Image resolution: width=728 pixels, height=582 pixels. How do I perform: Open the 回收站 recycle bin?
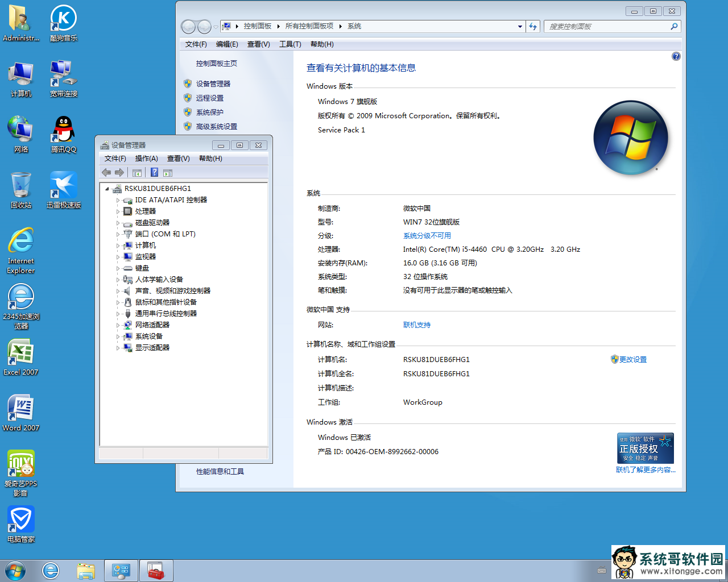(21, 190)
